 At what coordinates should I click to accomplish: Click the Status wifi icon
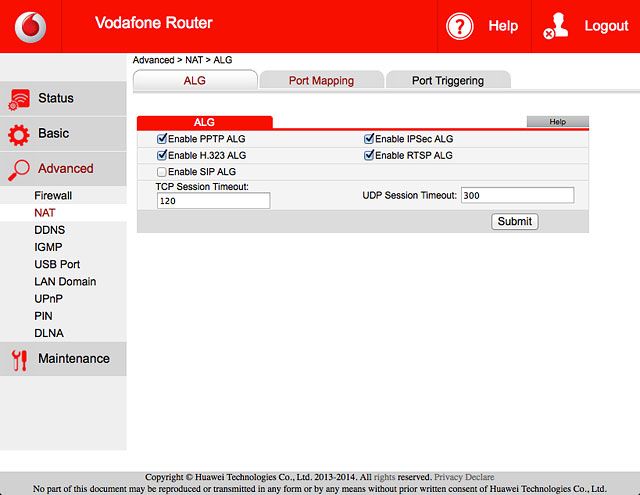pos(19,99)
